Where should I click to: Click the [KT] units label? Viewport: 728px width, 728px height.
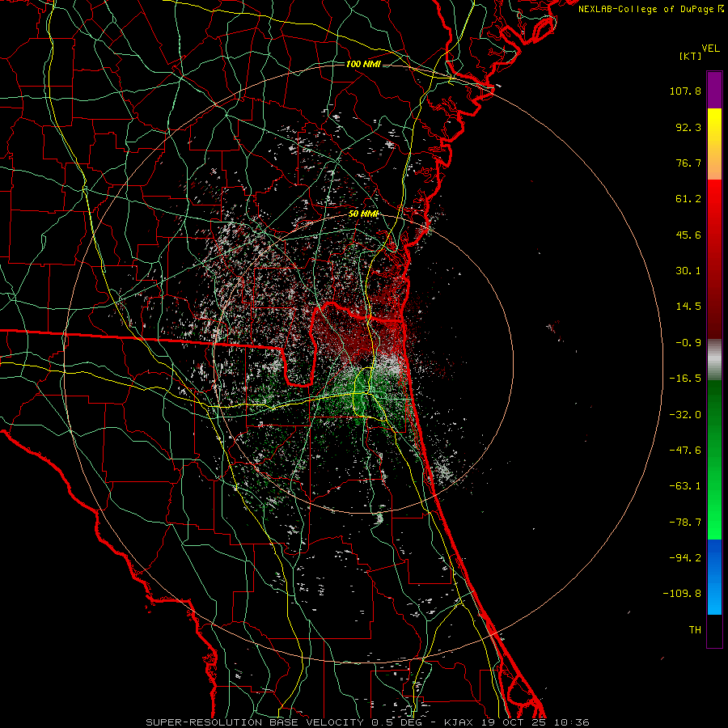click(691, 56)
